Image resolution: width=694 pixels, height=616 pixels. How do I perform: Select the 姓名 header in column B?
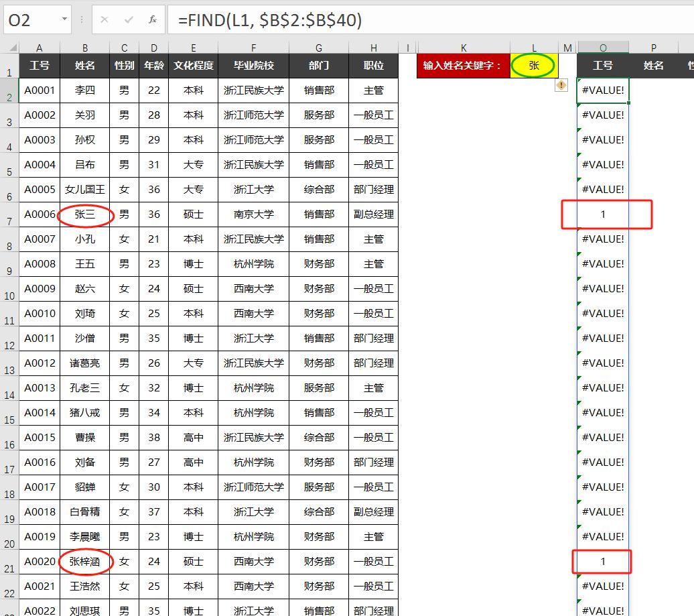84,66
